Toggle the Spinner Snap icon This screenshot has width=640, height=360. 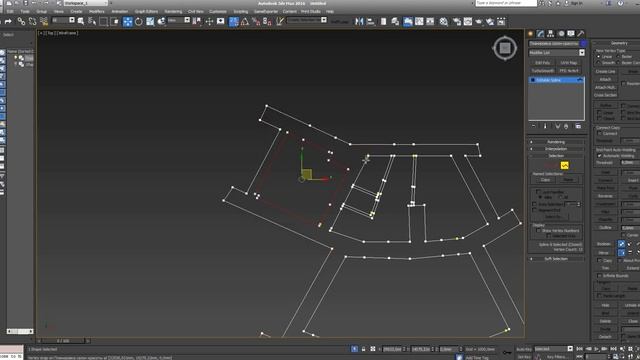point(267,21)
